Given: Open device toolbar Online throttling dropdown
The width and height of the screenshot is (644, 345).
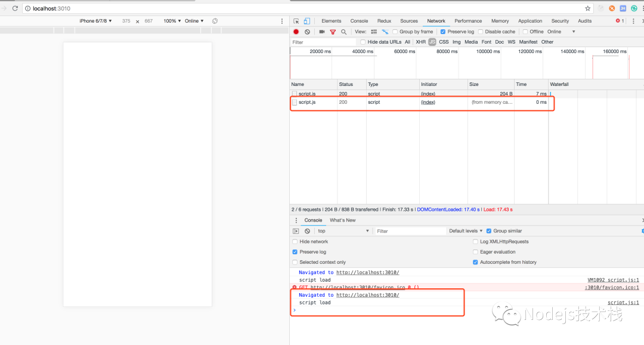Looking at the screenshot, I should click(x=194, y=21).
